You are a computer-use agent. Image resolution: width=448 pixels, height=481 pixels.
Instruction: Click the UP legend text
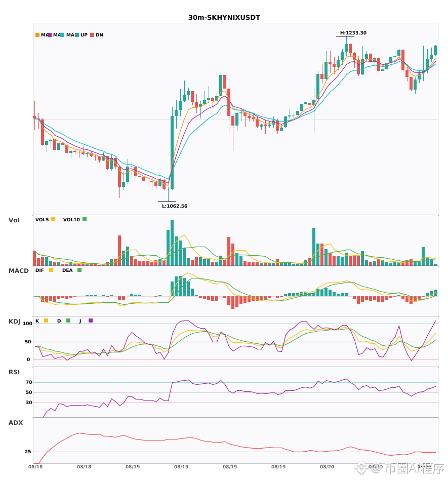(84, 35)
